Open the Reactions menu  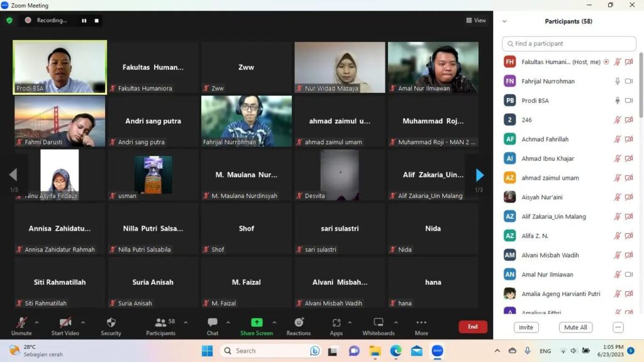click(x=299, y=323)
